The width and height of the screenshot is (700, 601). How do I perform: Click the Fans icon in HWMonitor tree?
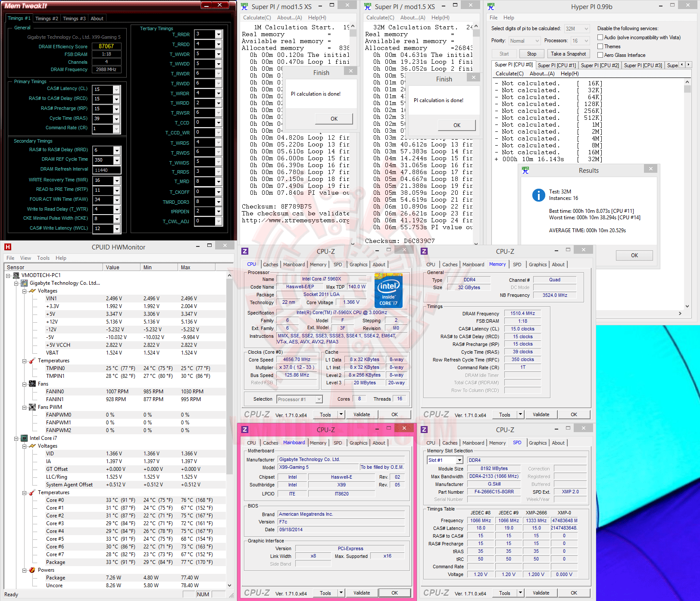pyautogui.click(x=32, y=384)
